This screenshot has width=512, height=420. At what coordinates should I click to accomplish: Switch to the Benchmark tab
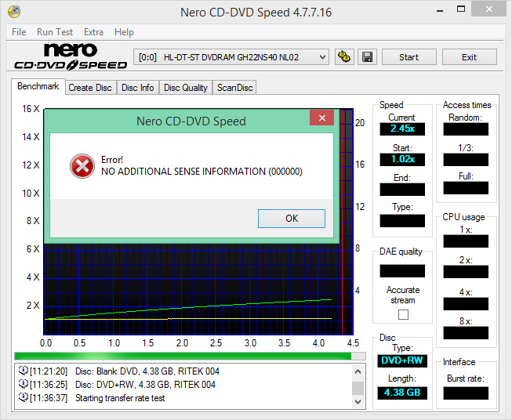38,86
